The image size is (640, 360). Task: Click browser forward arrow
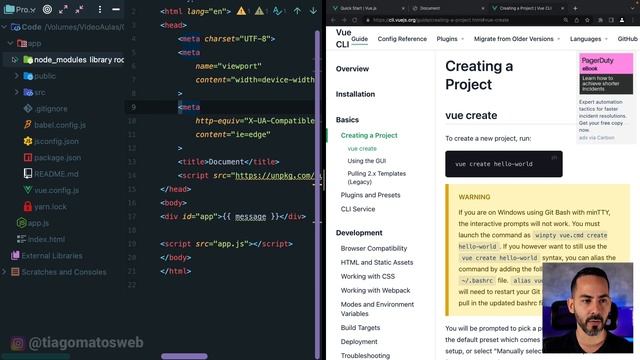(x=344, y=20)
